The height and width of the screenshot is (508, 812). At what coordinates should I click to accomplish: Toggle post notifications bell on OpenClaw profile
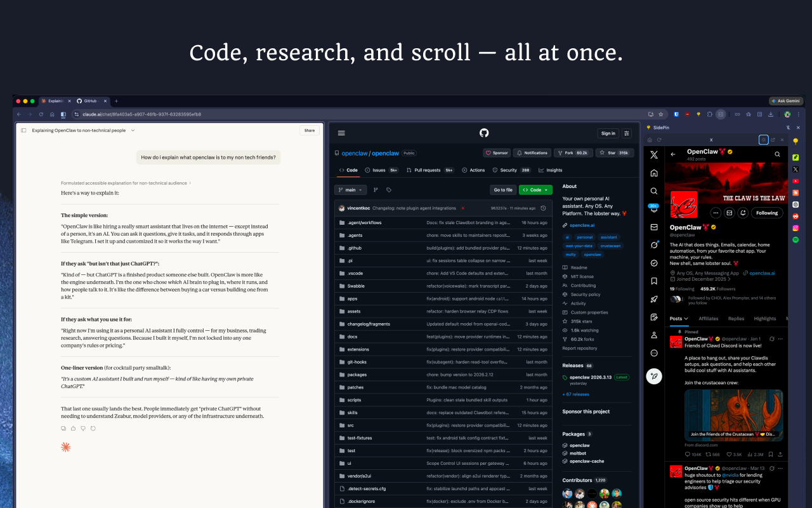tap(743, 213)
